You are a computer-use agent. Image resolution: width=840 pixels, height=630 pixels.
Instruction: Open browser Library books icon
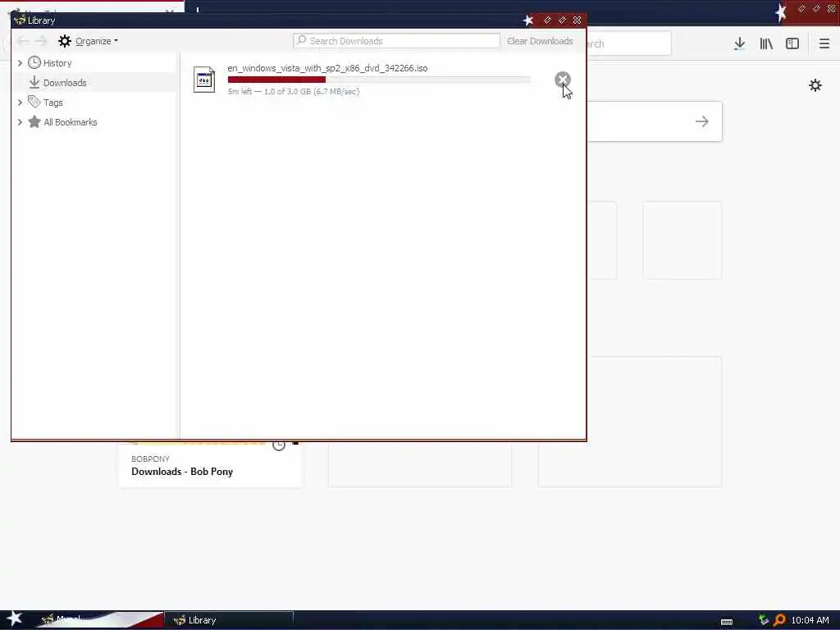tap(766, 43)
